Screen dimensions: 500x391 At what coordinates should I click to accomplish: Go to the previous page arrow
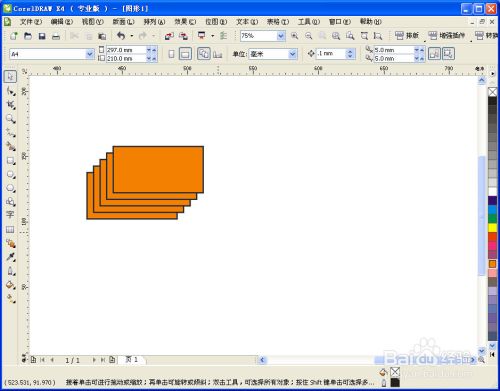click(52, 360)
